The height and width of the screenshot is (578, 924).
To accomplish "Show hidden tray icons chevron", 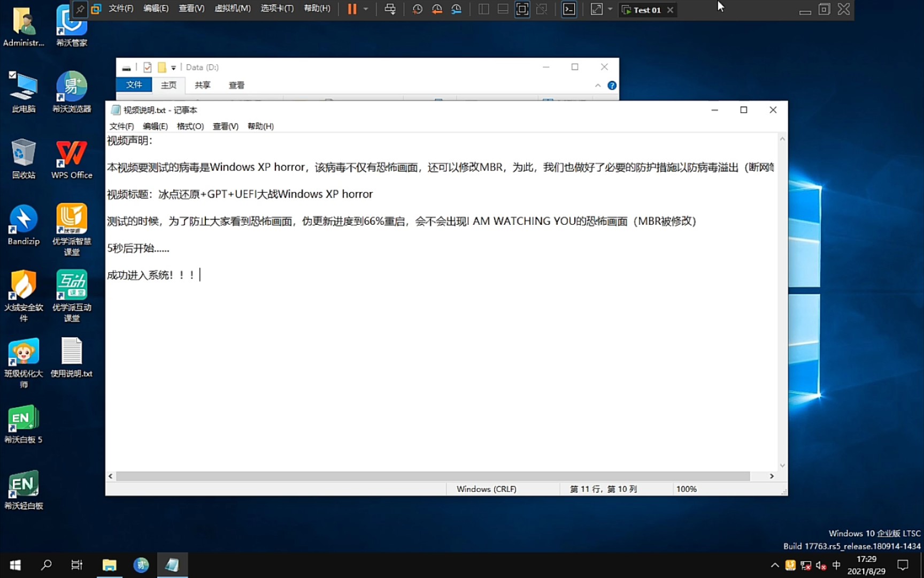I will point(774,565).
